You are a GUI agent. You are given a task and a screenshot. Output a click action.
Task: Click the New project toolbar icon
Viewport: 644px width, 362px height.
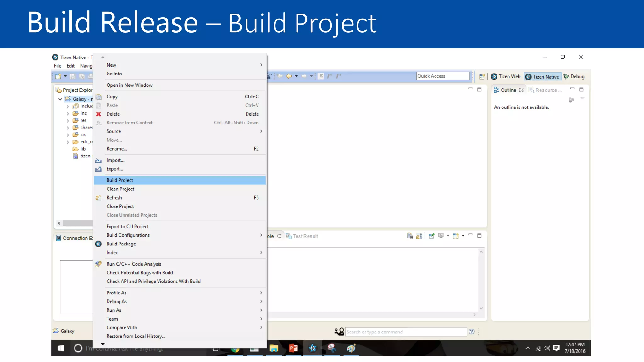click(x=58, y=76)
